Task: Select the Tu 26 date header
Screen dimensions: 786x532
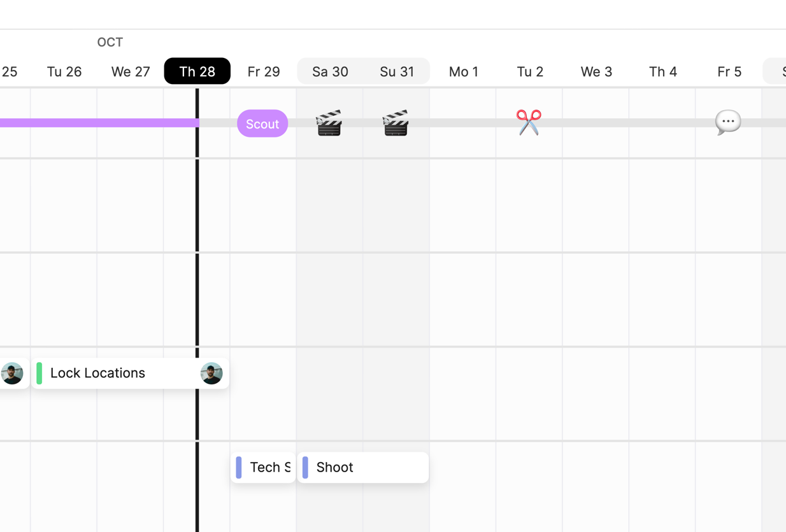Action: click(x=64, y=71)
